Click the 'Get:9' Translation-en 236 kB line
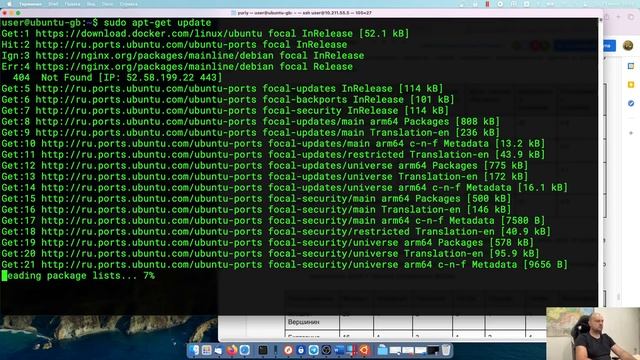Image resolution: width=640 pixels, height=360 pixels. coord(251,133)
